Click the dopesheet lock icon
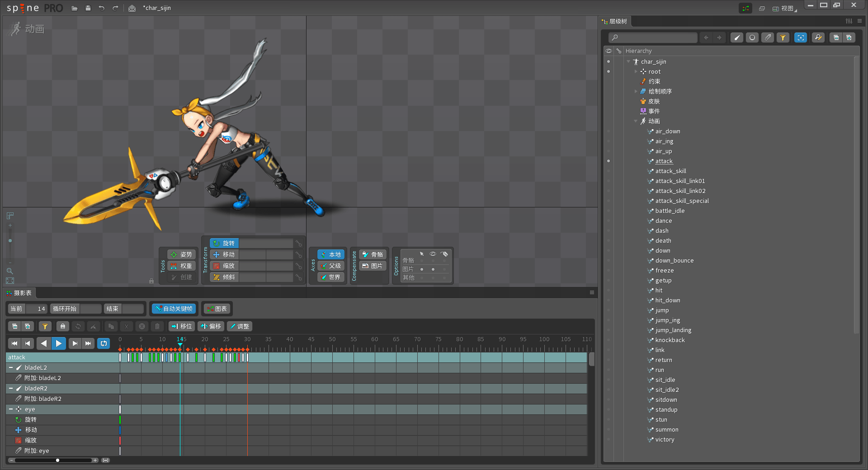This screenshot has width=868, height=470. [x=62, y=326]
